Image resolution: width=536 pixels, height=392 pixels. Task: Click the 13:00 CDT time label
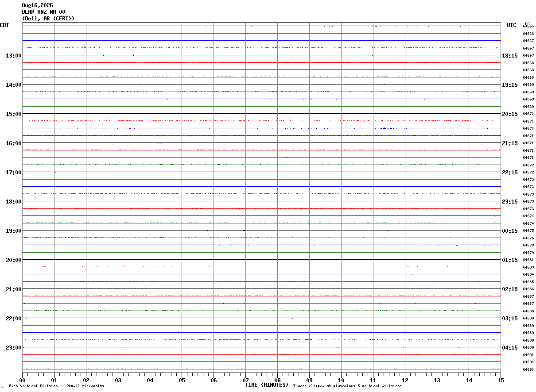click(x=14, y=56)
